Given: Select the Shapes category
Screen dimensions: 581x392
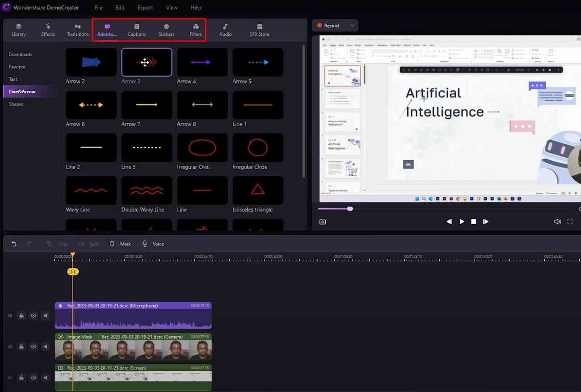Looking at the screenshot, I should pos(16,104).
